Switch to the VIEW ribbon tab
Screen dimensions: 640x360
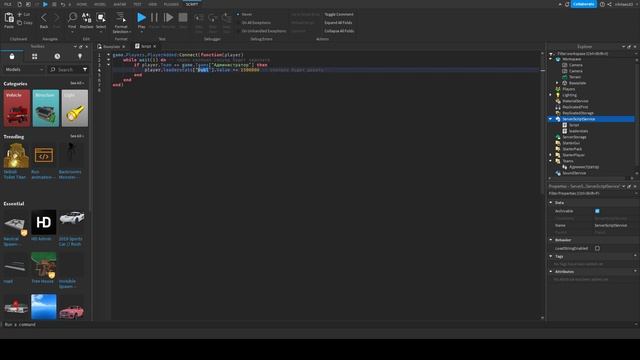(x=153, y=4)
